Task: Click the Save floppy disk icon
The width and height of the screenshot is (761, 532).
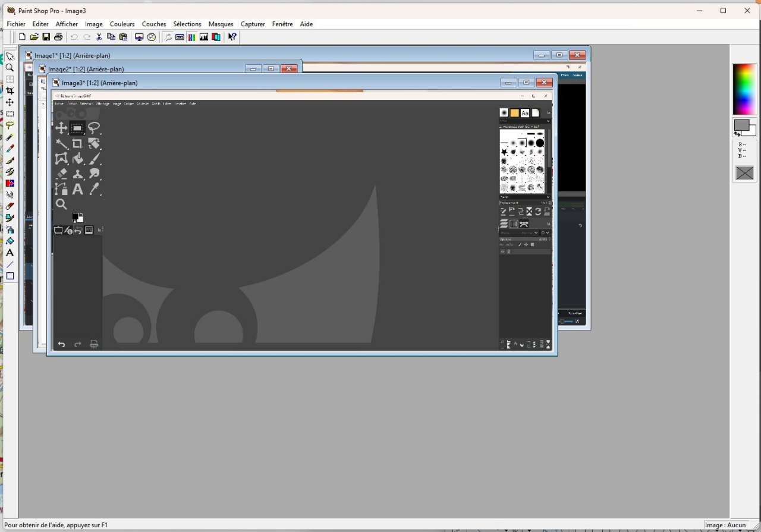Action: (x=46, y=37)
